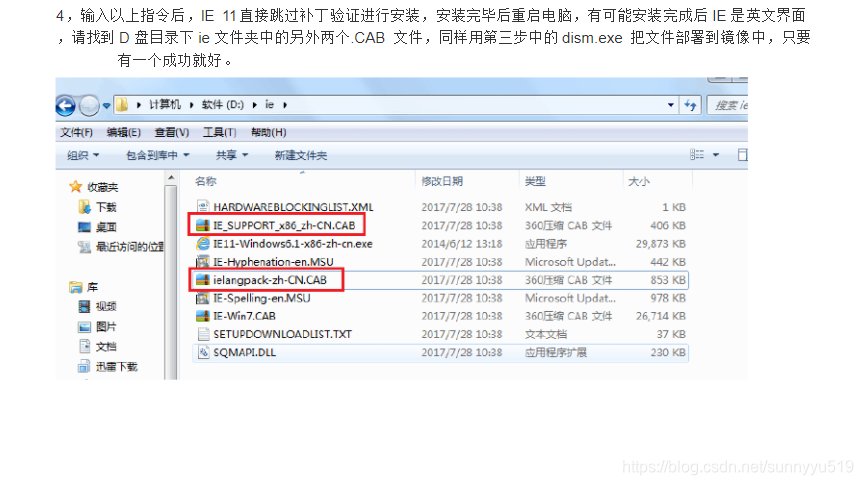The width and height of the screenshot is (863, 485).
Task: Click the SETUPDOWNLOADLIST.TXT document icon
Action: (x=203, y=334)
